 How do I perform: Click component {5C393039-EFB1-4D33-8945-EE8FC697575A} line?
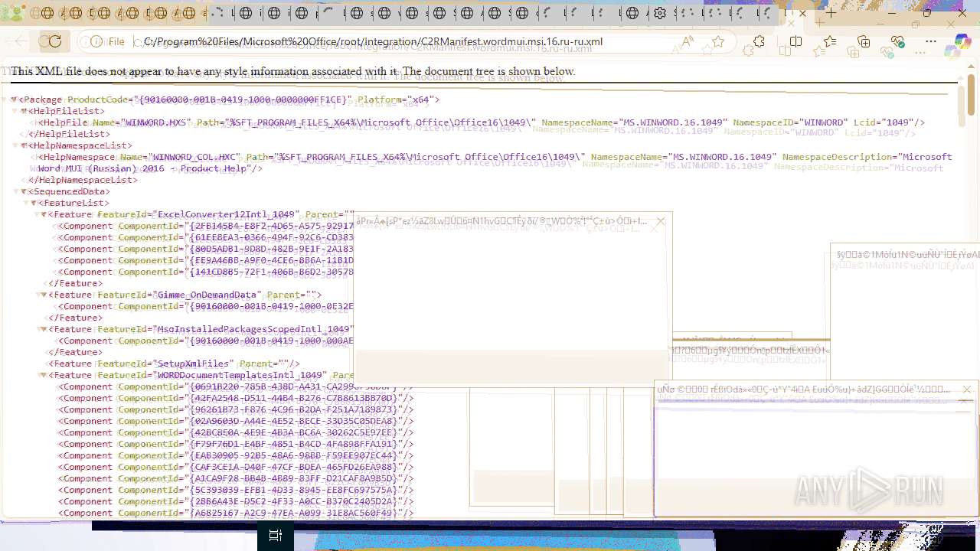point(236,490)
